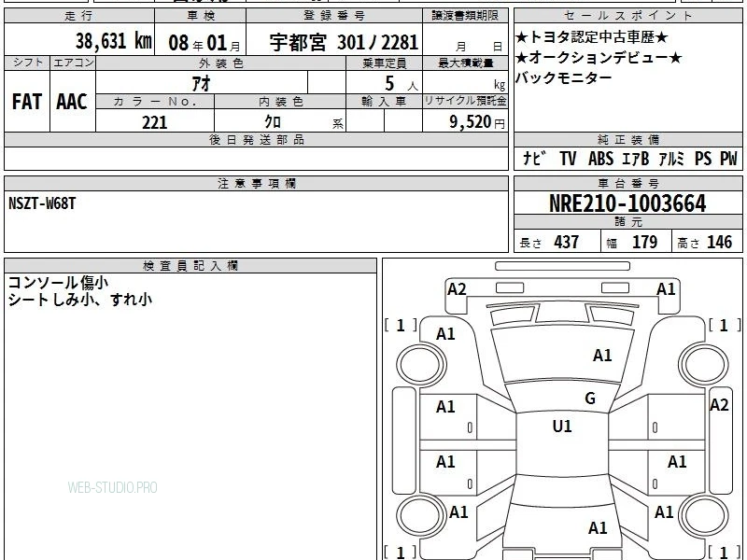Click the TV equipment entry
Image resolution: width=747 pixels, height=560 pixels.
tap(568, 158)
